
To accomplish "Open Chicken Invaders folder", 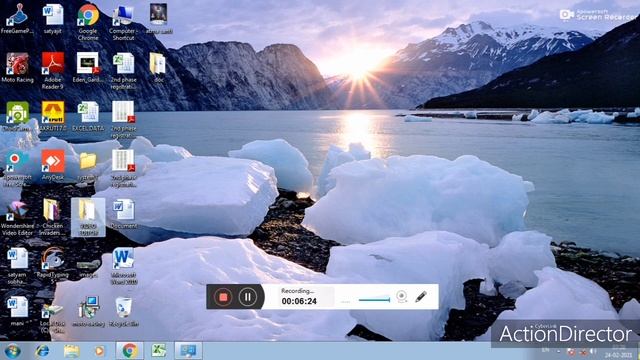I will [53, 217].
